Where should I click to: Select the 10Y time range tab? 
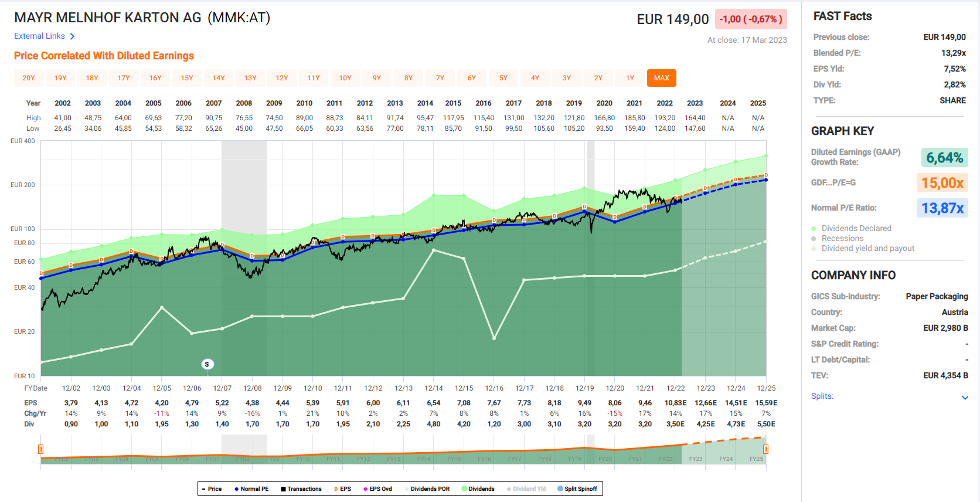coord(345,78)
